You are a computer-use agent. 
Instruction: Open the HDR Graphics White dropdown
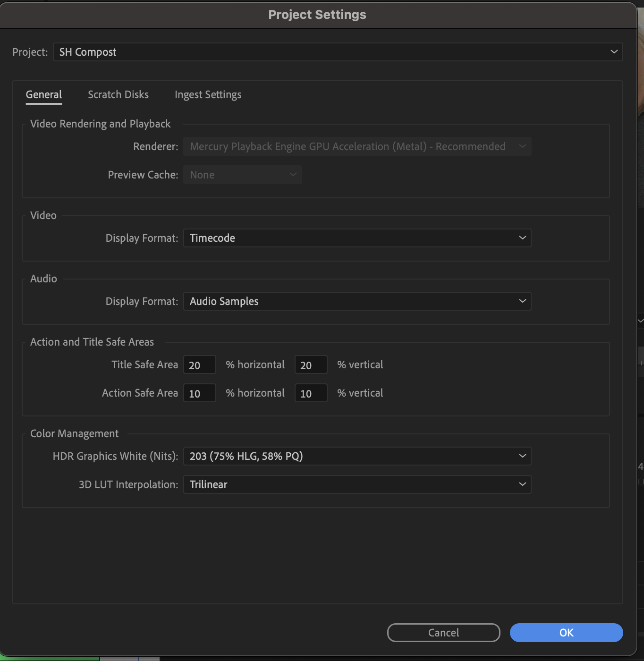357,456
